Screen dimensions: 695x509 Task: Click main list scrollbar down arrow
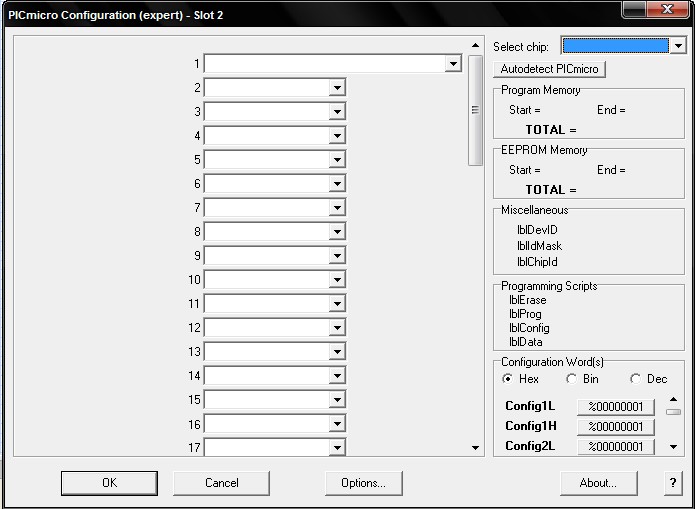pos(475,448)
